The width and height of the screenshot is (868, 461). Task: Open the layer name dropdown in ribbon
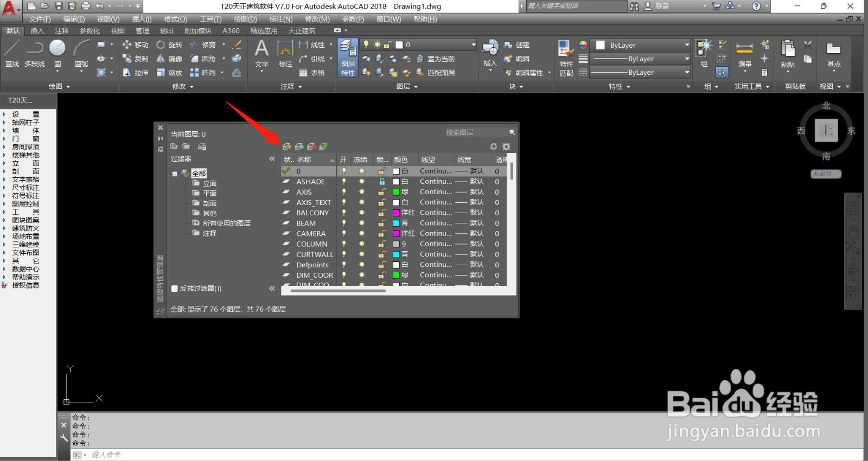click(x=473, y=44)
